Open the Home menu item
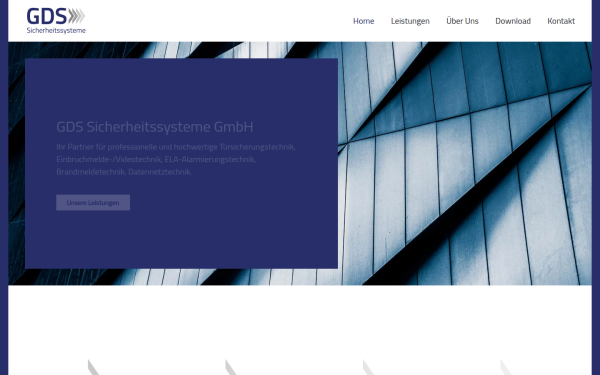This screenshot has height=375, width=600. [364, 21]
